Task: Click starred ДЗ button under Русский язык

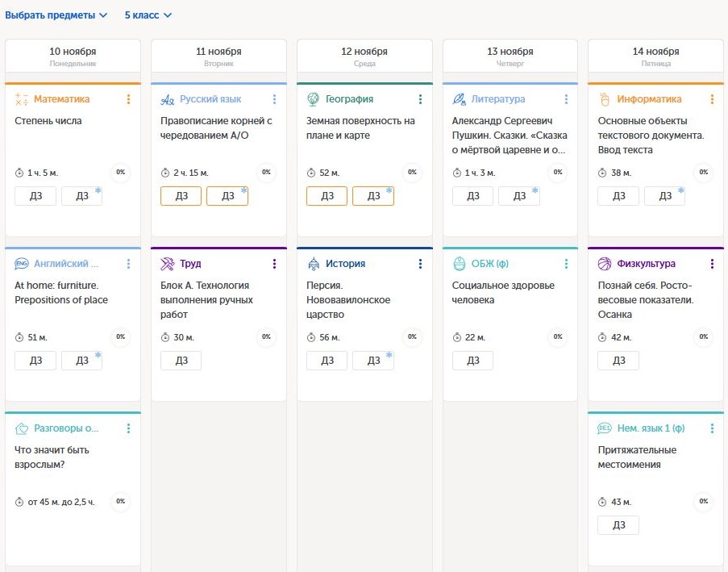Action: point(227,196)
